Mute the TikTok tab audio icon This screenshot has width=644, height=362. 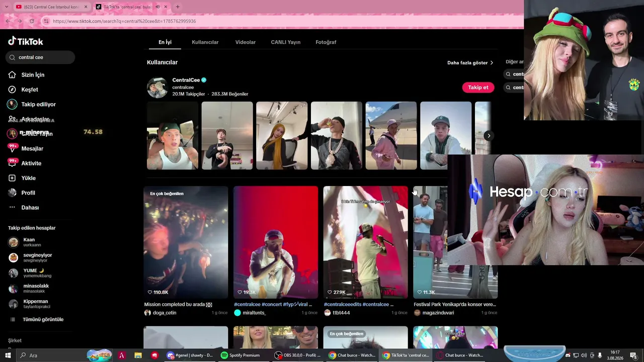point(157,7)
